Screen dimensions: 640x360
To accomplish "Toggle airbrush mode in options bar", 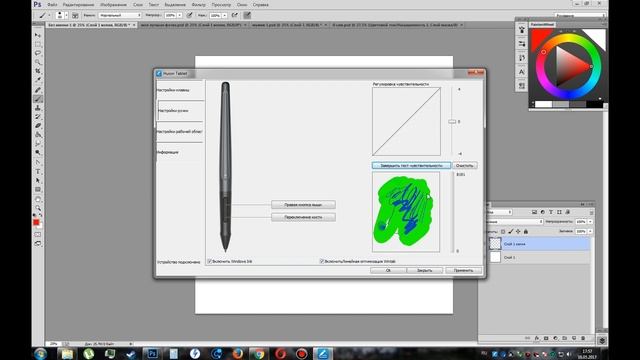I will 234,16.
